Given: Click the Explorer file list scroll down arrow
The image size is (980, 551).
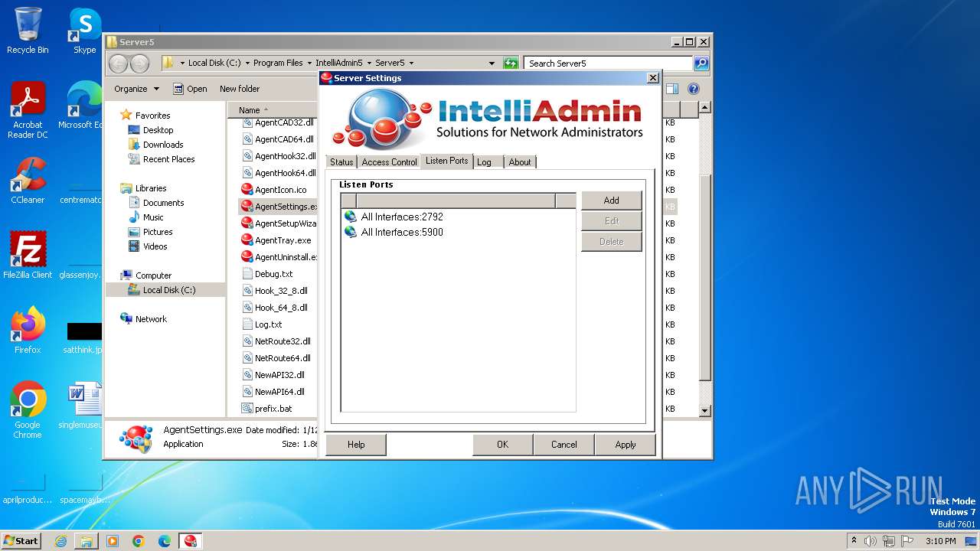Looking at the screenshot, I should click(x=705, y=411).
